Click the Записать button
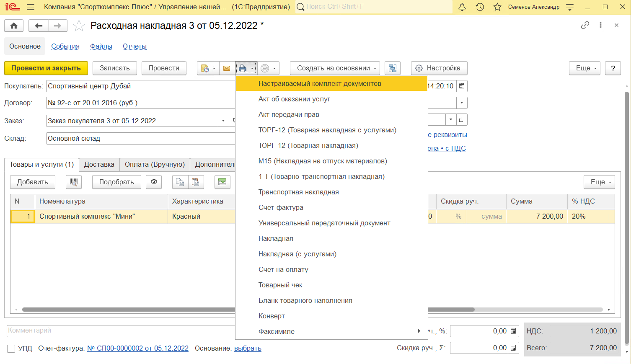Viewport: 631px width, 364px height. pos(115,68)
